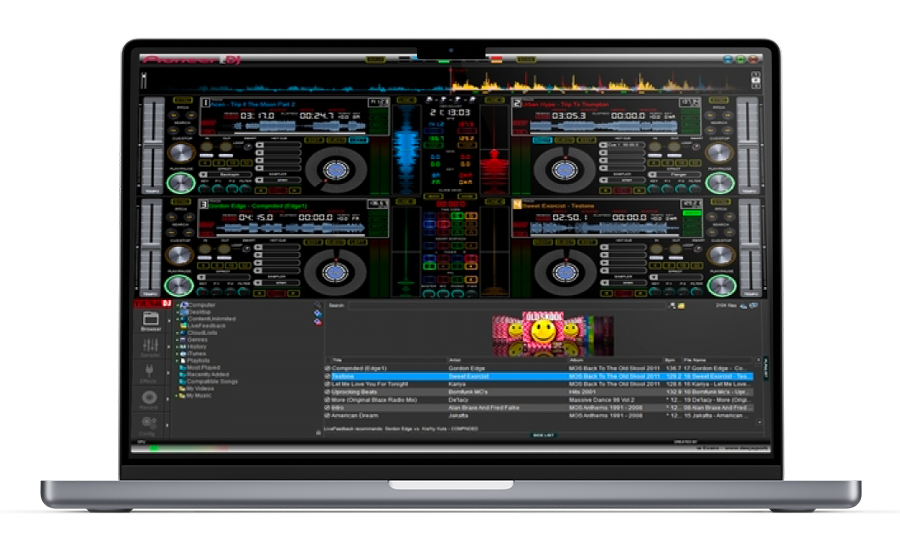Click the Smart loop toggle on deck 2
This screenshot has width=900, height=545.
[x=697, y=147]
